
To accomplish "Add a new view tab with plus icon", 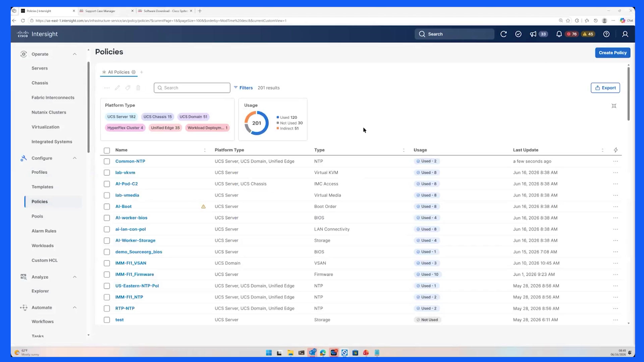I will coord(142,72).
